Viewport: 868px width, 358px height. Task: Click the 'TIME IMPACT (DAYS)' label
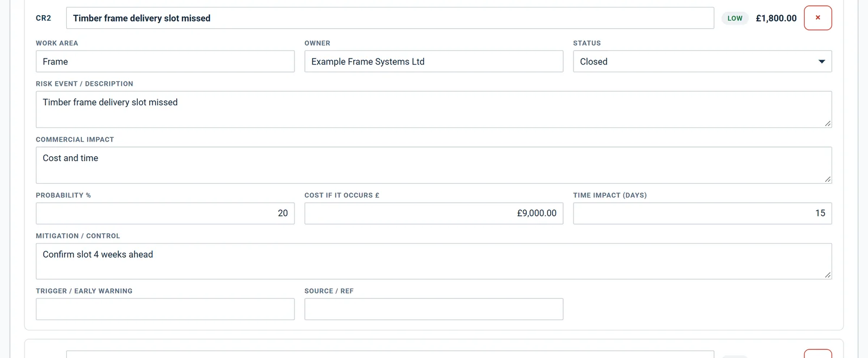[x=610, y=195]
